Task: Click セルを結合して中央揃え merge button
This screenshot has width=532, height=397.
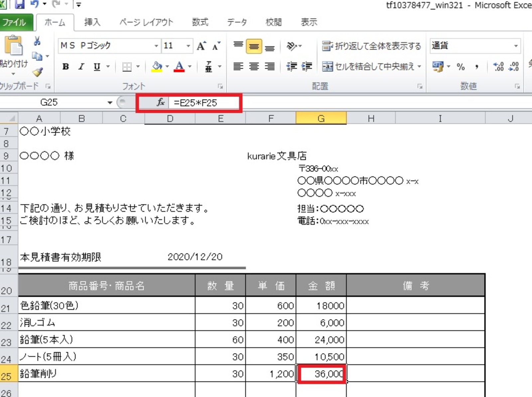Action: pyautogui.click(x=368, y=66)
